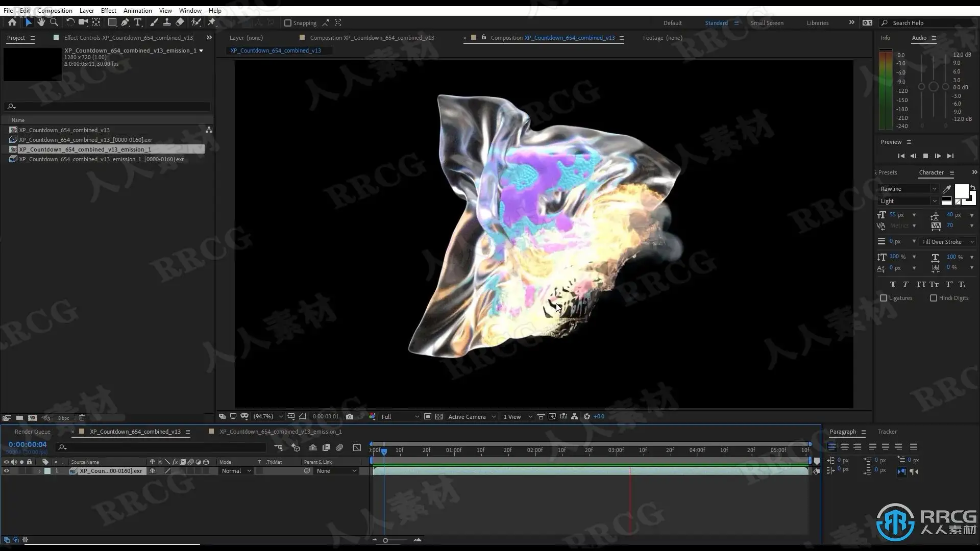This screenshot has height=551, width=980.
Task: Open the Composition menu
Action: (55, 10)
